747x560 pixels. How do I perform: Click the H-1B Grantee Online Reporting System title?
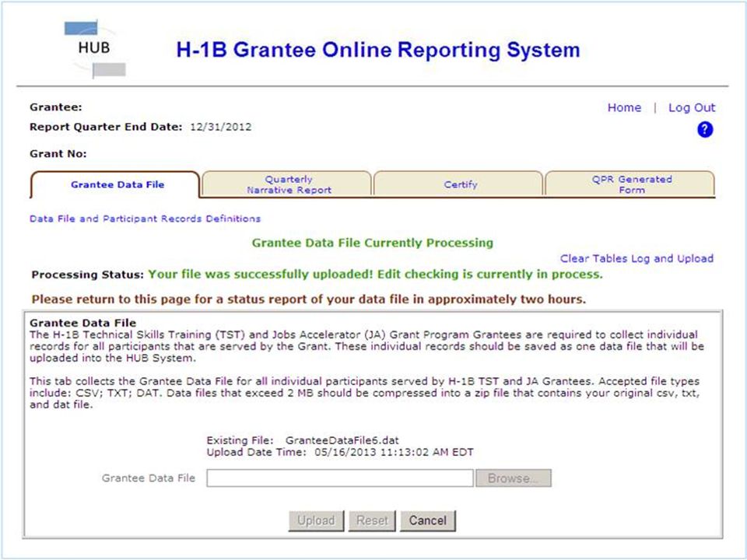pyautogui.click(x=378, y=50)
